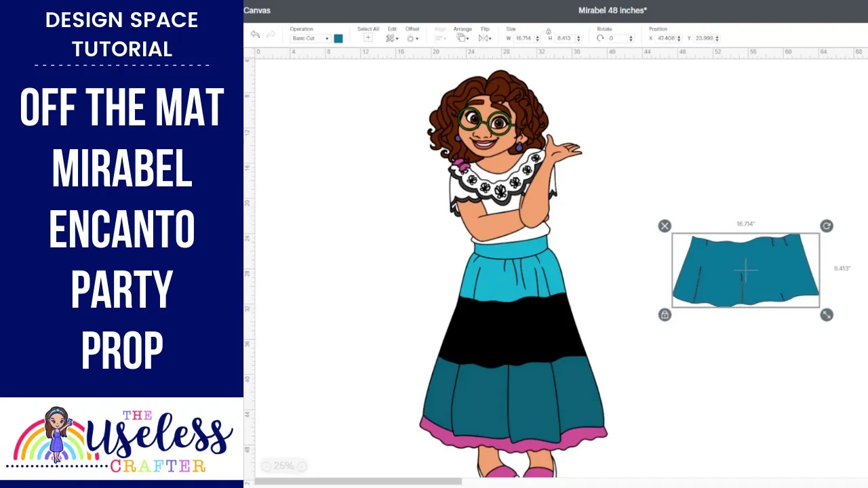Click the zoom in plus button

302,466
